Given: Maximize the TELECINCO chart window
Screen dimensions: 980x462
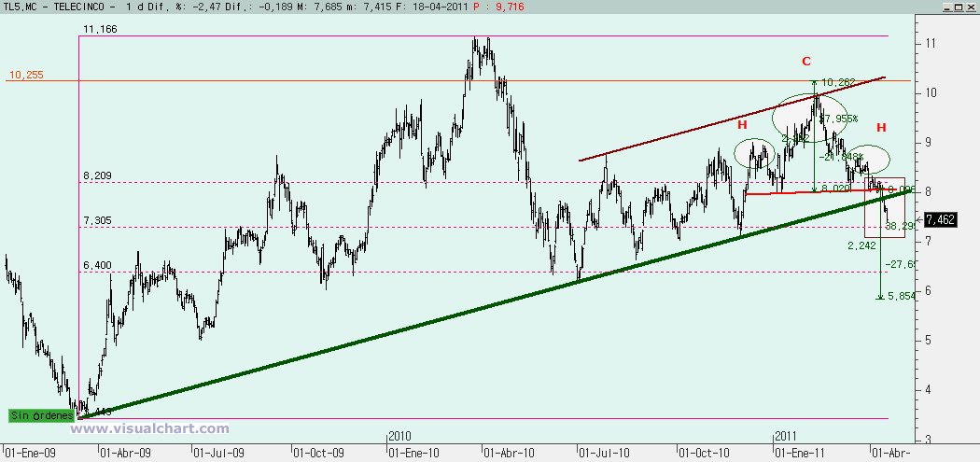Looking at the screenshot, I should point(959,7).
